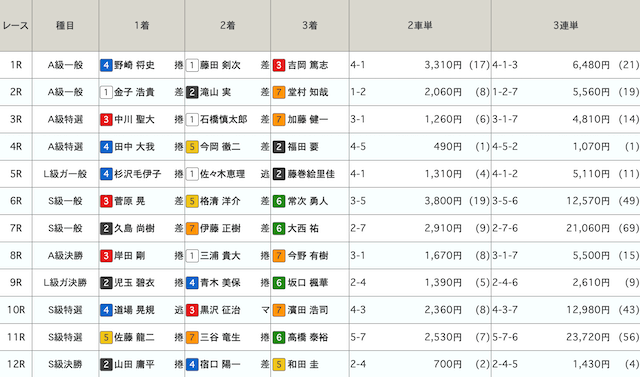Image resolution: width=640 pixels, height=377 pixels.
Task: Click L級ガ決勝 category in the 9R row
Action: point(65,283)
